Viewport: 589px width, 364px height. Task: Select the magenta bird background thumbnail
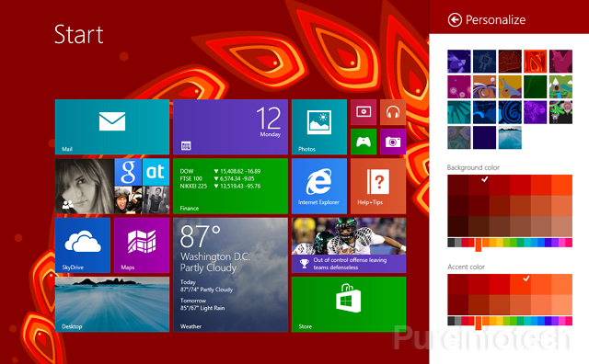(x=560, y=62)
